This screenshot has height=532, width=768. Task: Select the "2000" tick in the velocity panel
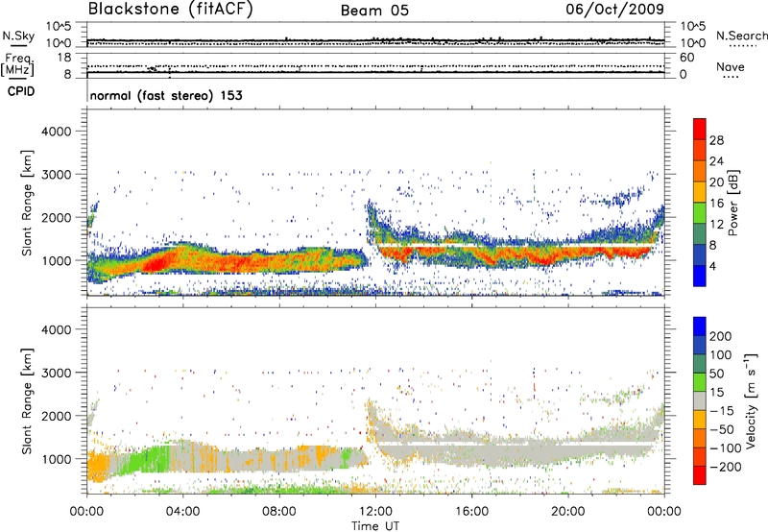(56, 416)
